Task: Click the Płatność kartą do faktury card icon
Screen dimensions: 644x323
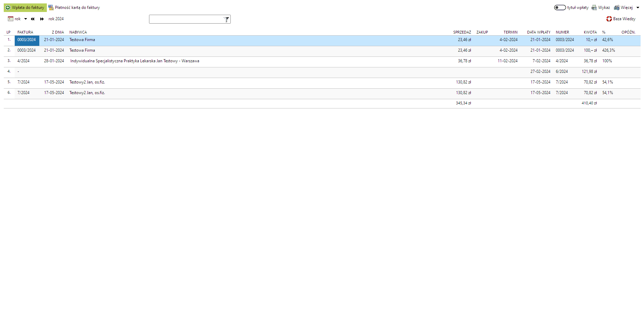Action: point(51,8)
